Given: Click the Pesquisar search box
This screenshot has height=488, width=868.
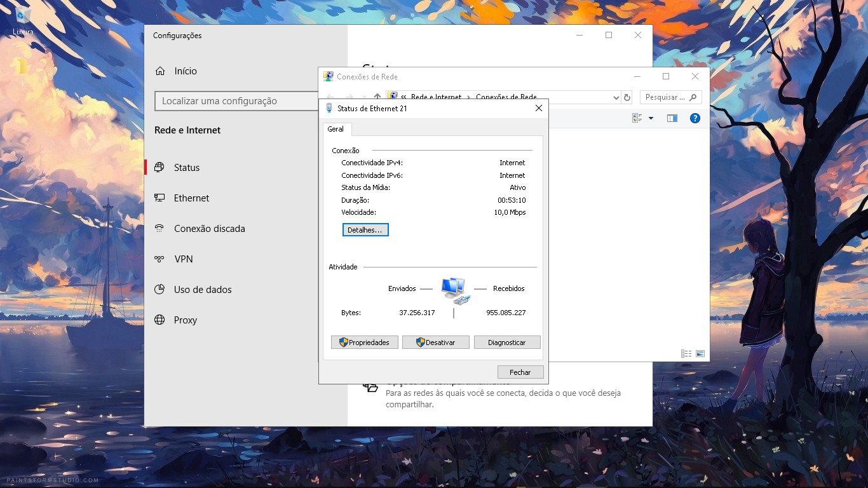Looking at the screenshot, I should pos(670,97).
